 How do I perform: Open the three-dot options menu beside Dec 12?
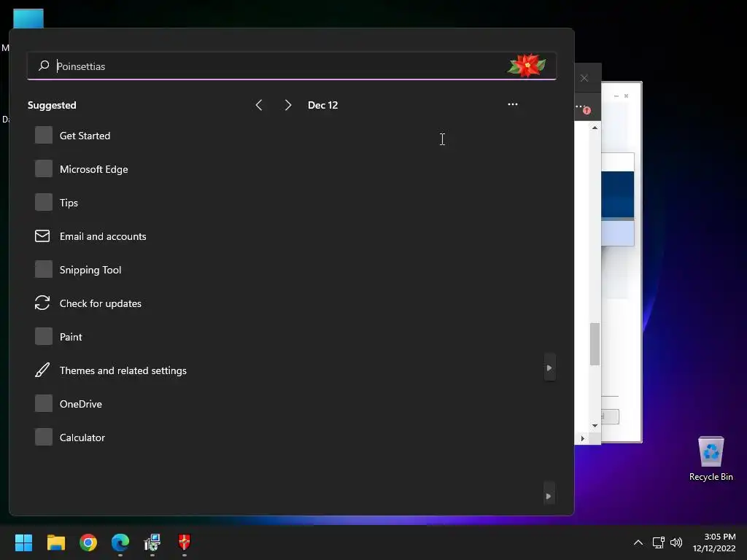pos(513,104)
